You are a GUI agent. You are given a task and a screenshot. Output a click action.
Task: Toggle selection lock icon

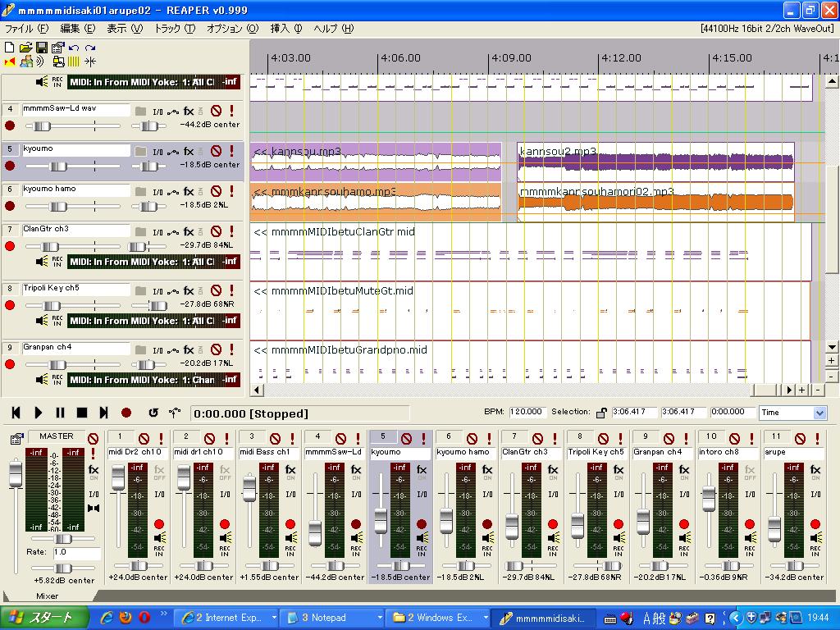click(601, 413)
